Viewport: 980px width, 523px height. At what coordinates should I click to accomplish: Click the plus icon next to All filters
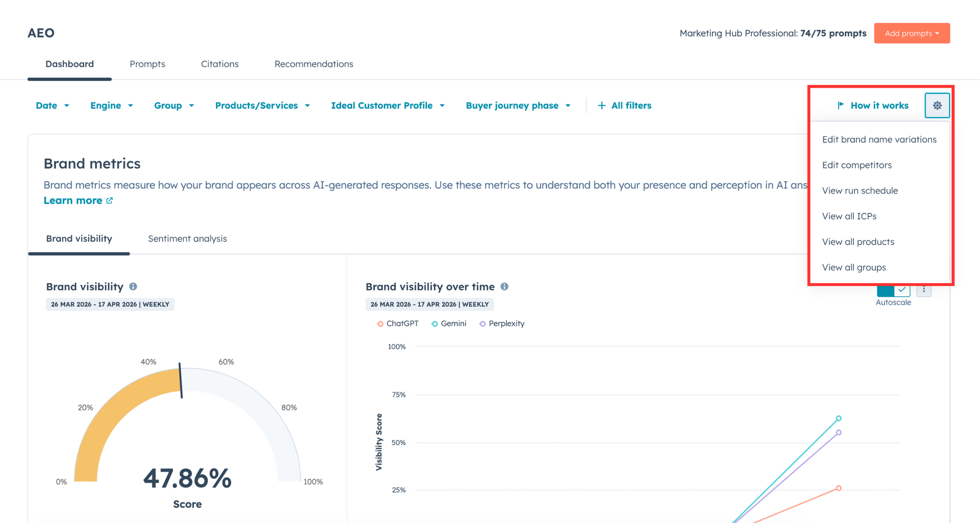602,105
